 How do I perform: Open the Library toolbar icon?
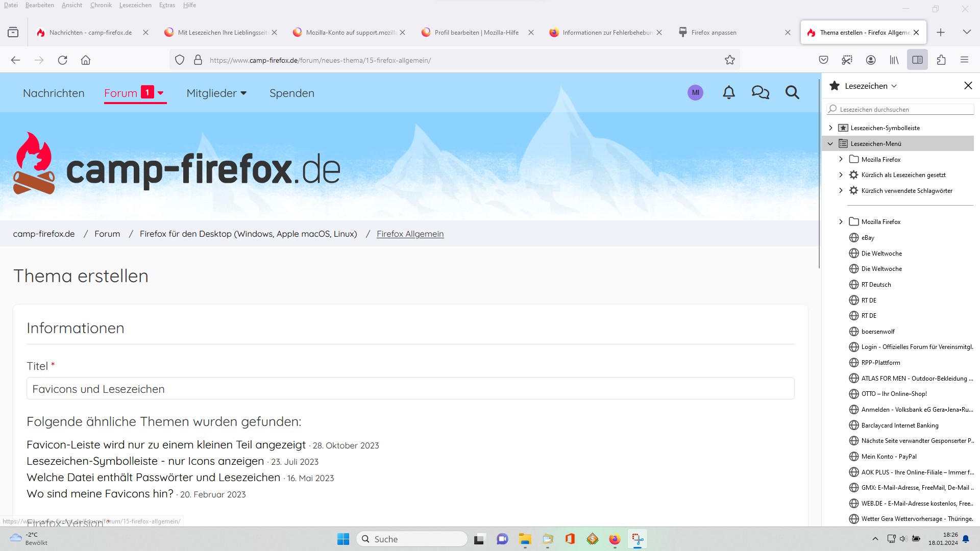pyautogui.click(x=894, y=60)
